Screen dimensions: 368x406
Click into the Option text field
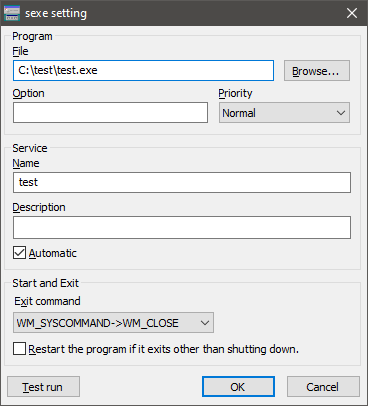pos(110,113)
